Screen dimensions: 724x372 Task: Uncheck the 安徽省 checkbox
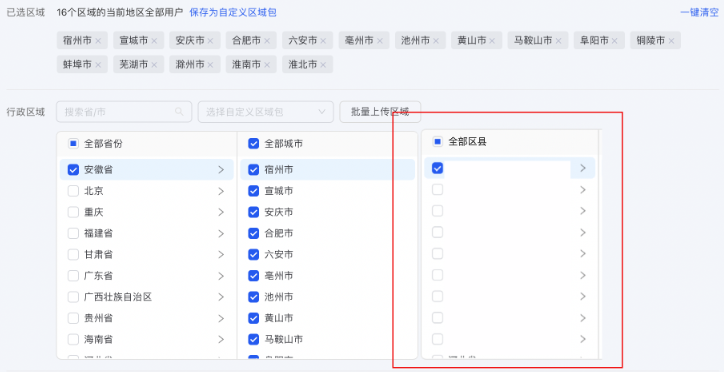(x=73, y=170)
